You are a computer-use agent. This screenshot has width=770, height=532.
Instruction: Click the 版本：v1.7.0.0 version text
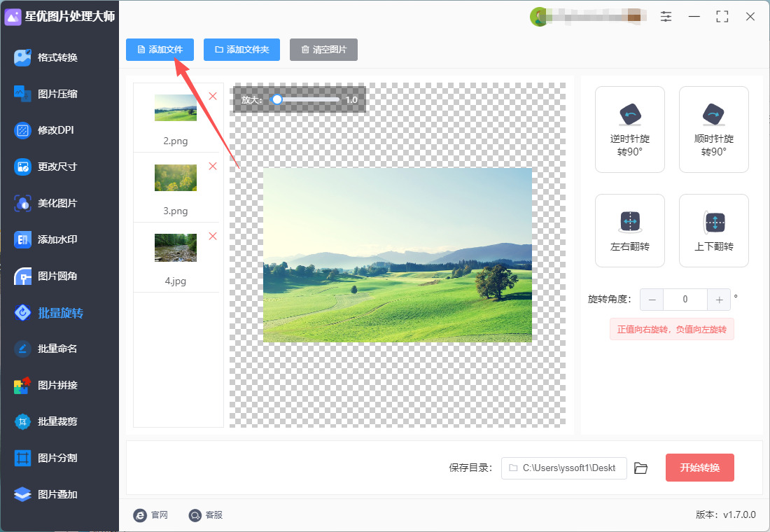[726, 514]
